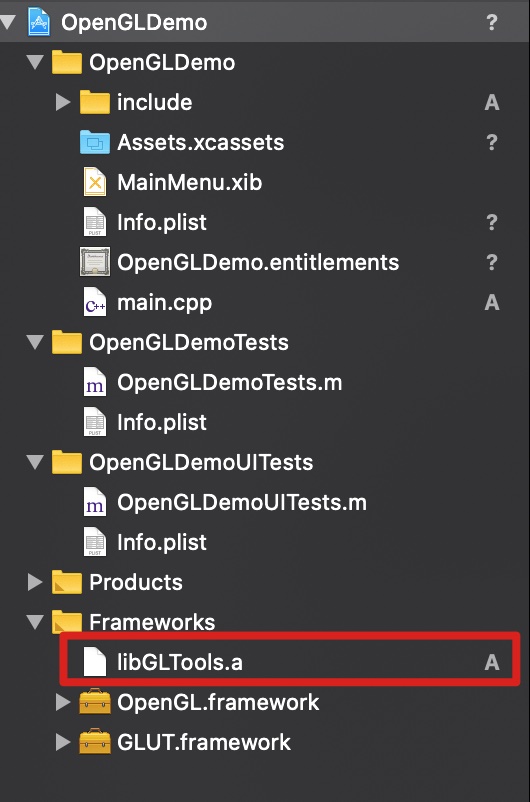Viewport: 530px width, 802px height.
Task: Select Info.plist under OpenGLDemoUITests
Action: coord(162,542)
